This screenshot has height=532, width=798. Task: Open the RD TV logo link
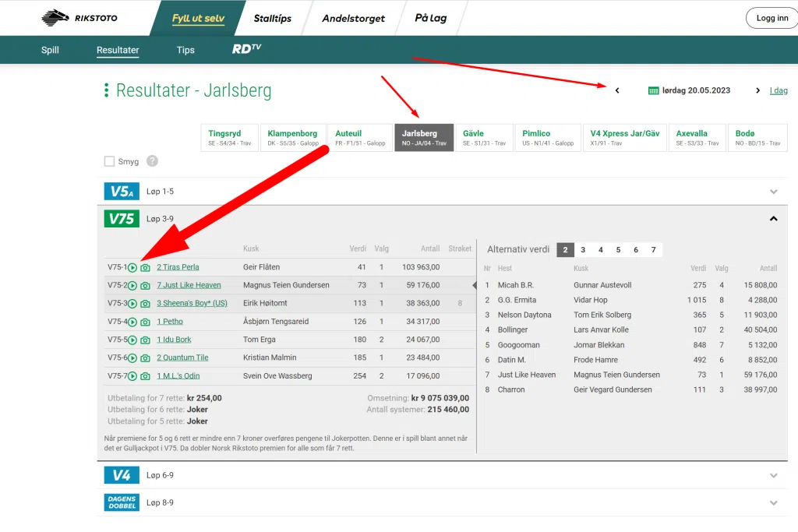246,49
